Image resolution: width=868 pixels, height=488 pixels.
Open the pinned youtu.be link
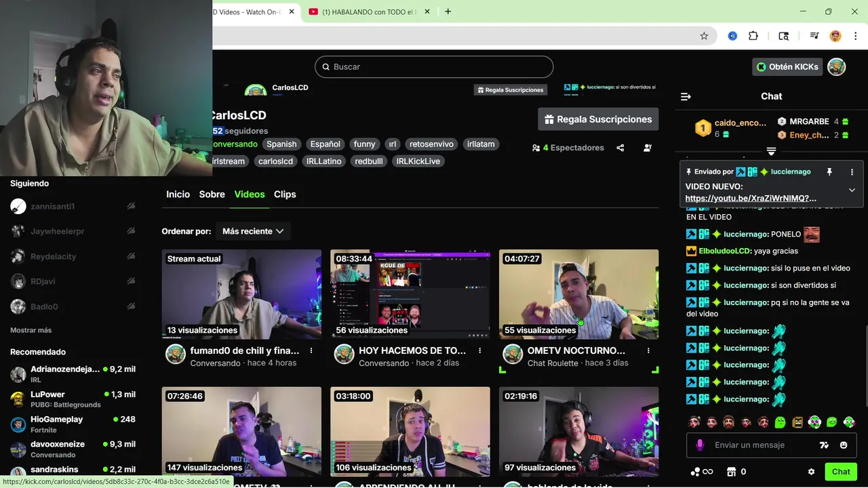tap(751, 198)
